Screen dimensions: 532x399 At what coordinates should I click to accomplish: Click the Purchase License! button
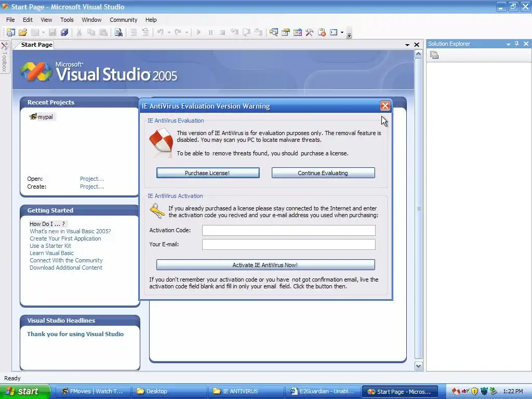click(x=208, y=172)
